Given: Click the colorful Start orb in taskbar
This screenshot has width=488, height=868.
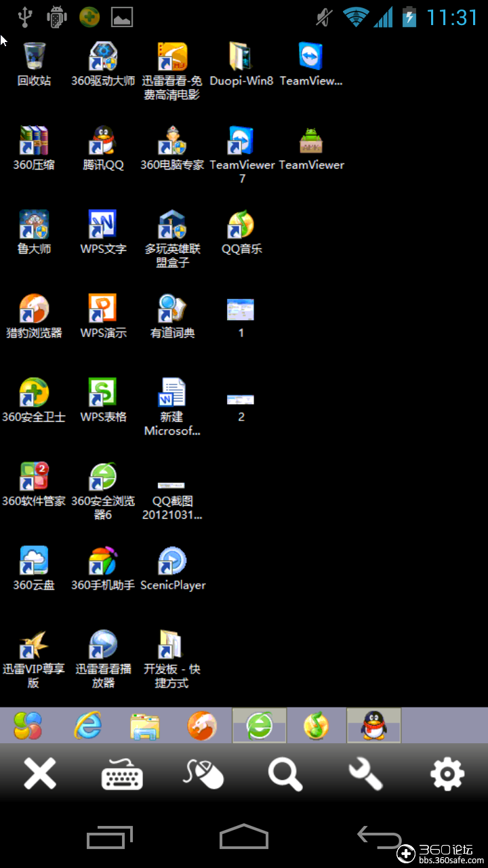Looking at the screenshot, I should pyautogui.click(x=28, y=726).
